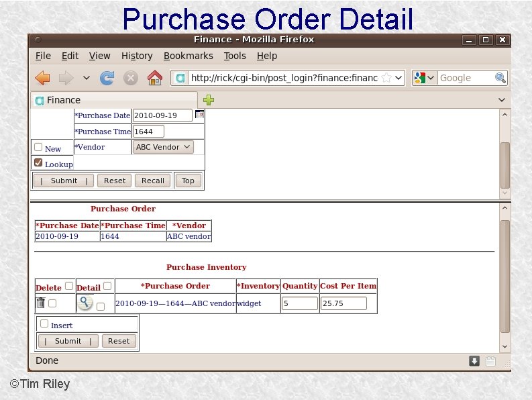Click the Cost Per Item field 25.75
This screenshot has width=532, height=400.
[343, 303]
